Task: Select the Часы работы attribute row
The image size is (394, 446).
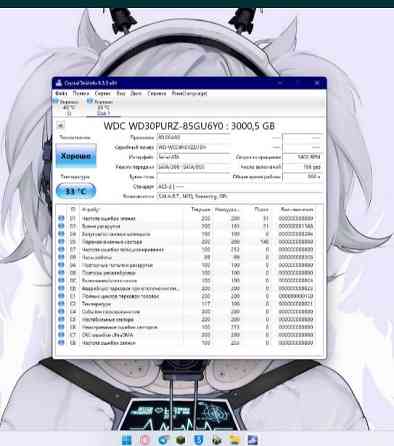Action: point(186,257)
